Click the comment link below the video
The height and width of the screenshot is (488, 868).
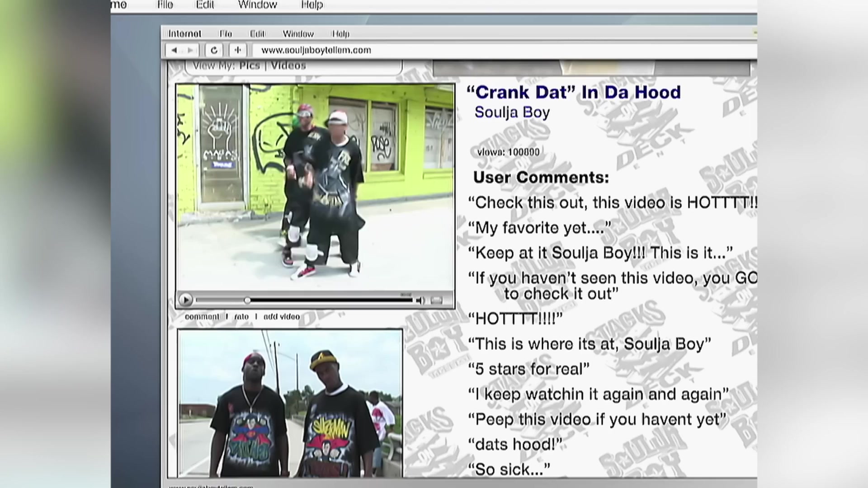point(202,317)
